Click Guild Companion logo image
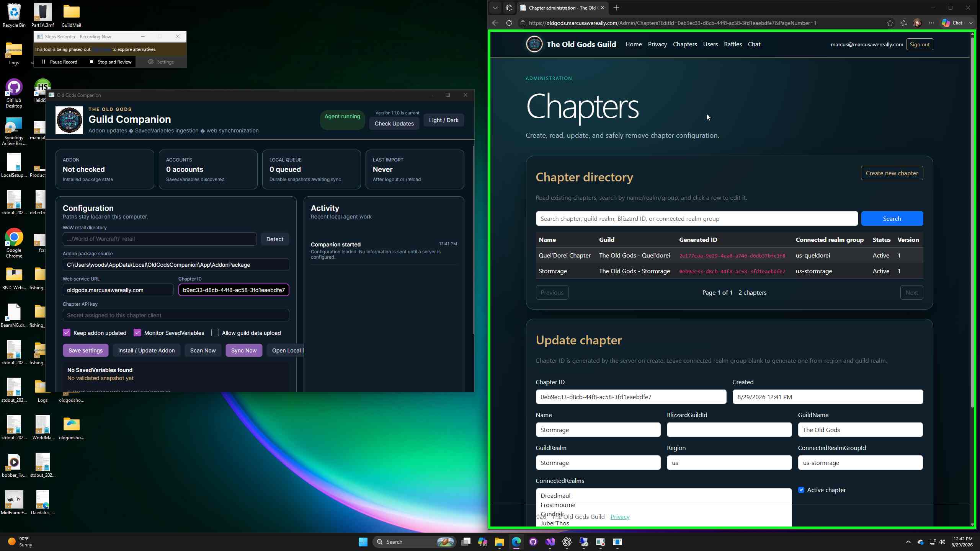This screenshot has width=980, height=551. (x=69, y=120)
